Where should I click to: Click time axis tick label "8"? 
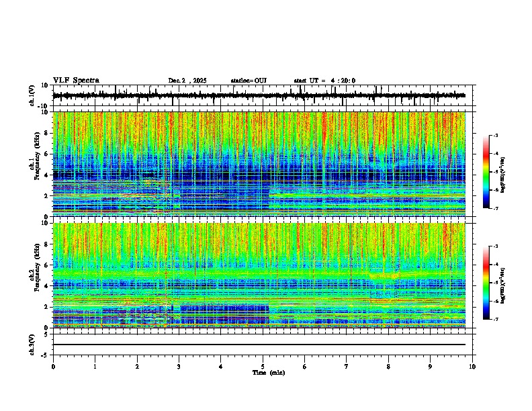pos(388,367)
